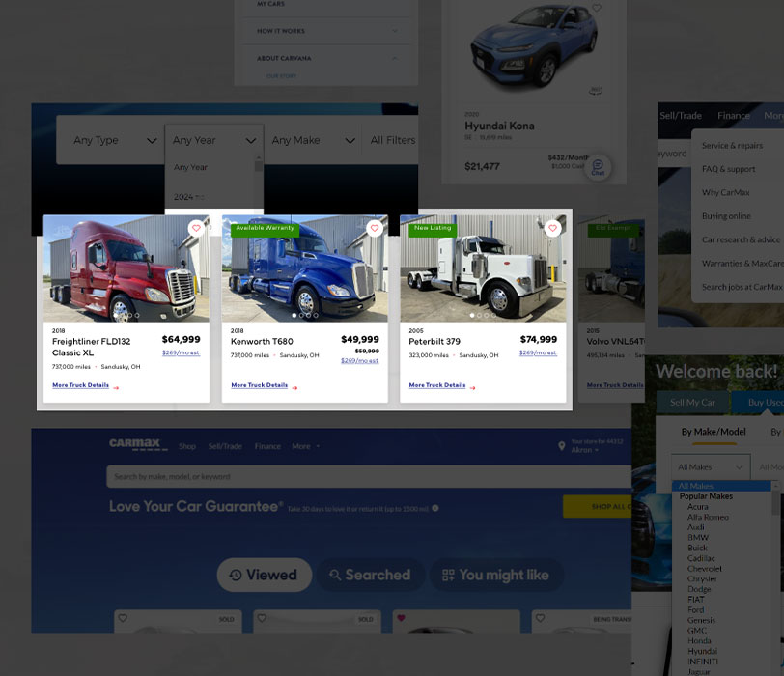Select Sell My Car tab
Image resolution: width=784 pixels, height=676 pixels.
(692, 403)
